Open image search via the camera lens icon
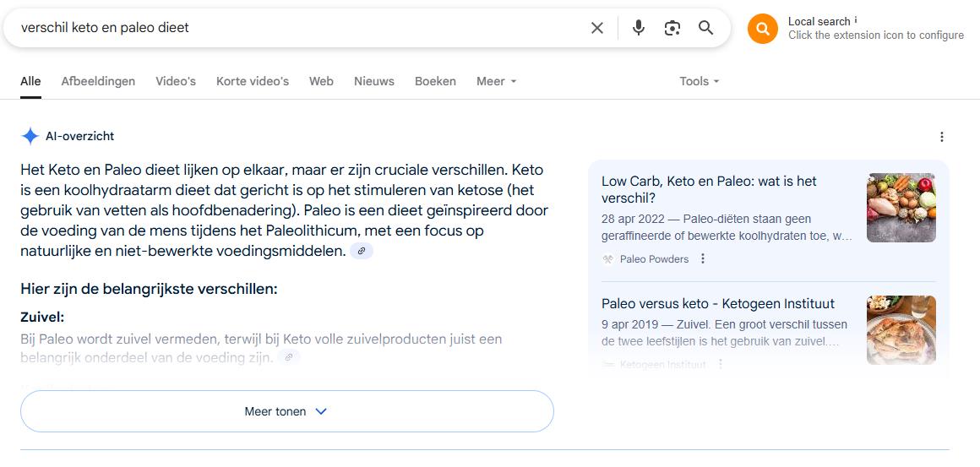Image resolution: width=980 pixels, height=467 pixels. 672,28
